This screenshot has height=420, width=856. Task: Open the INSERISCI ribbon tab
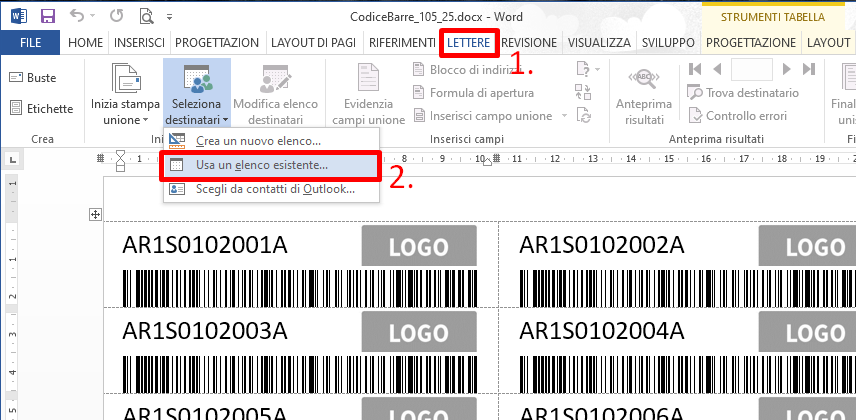click(x=140, y=43)
